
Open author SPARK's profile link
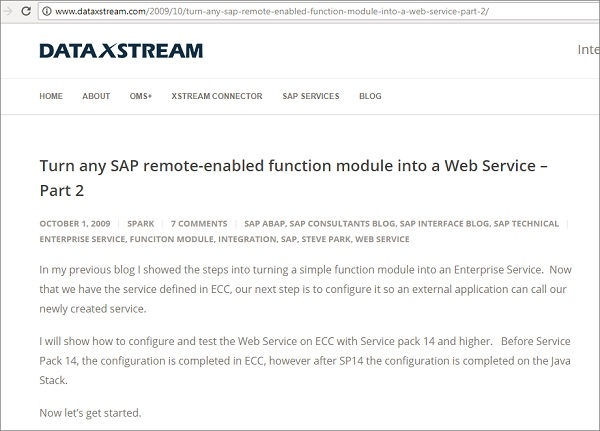pyautogui.click(x=140, y=224)
